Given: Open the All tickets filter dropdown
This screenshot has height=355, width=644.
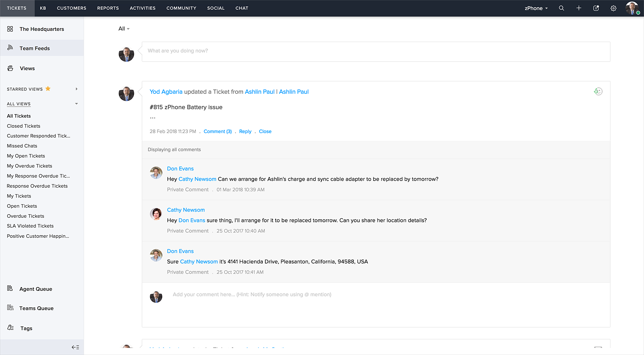Looking at the screenshot, I should tap(124, 28).
